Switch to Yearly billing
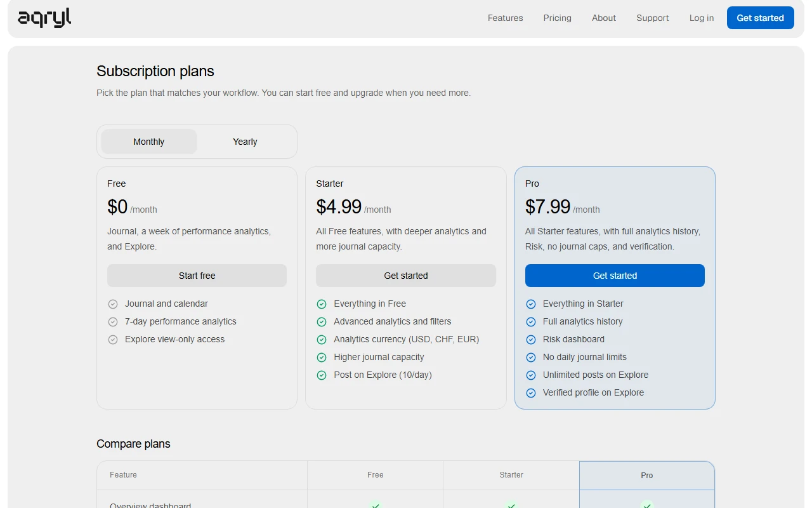The width and height of the screenshot is (812, 508). tap(245, 142)
